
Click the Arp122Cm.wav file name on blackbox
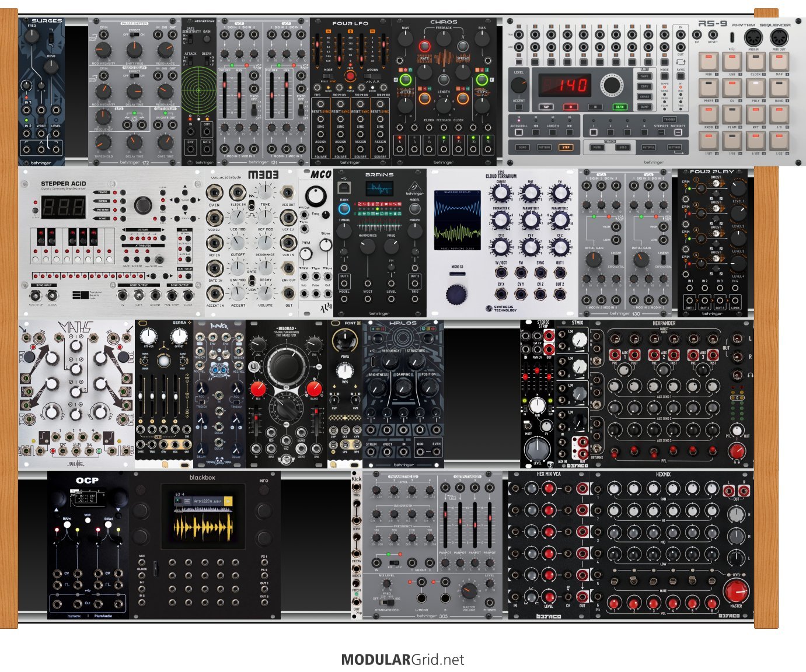tap(208, 501)
